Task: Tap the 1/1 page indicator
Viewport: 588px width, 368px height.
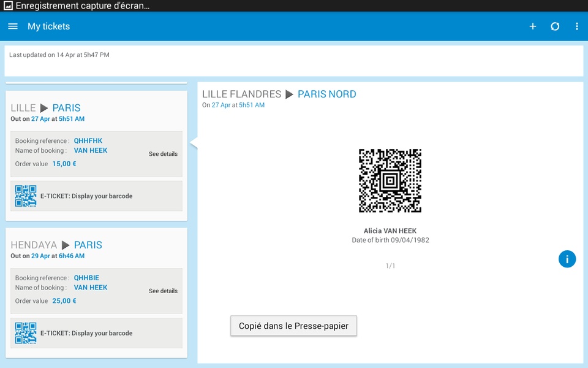Action: pyautogui.click(x=390, y=266)
